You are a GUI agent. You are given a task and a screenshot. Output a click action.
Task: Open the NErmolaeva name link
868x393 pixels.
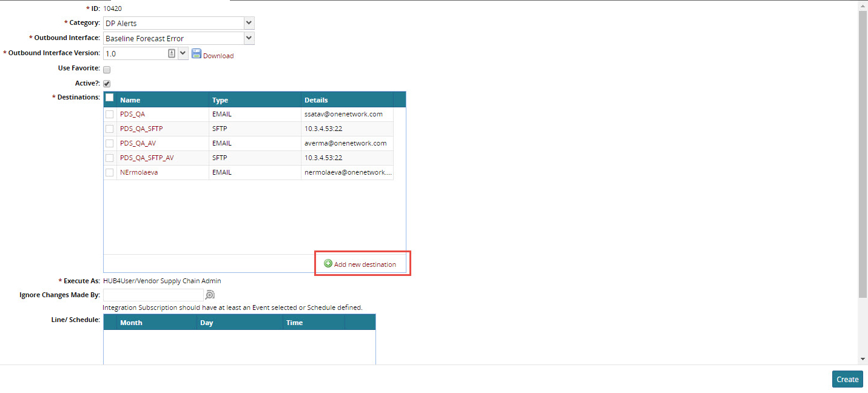click(139, 172)
